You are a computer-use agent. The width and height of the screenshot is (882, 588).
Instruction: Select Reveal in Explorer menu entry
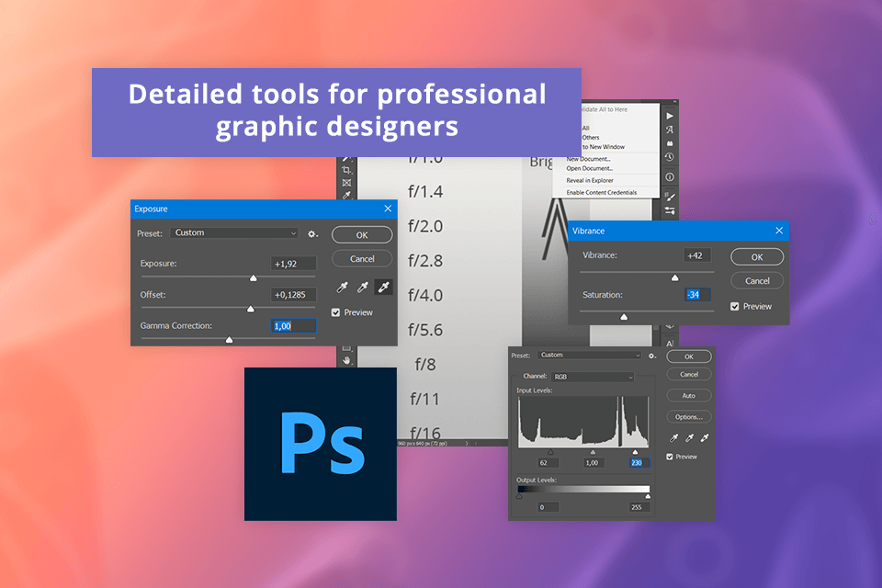590,181
